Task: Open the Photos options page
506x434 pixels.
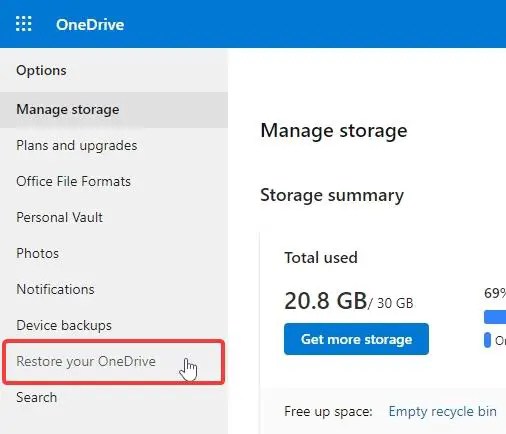Action: pos(38,253)
